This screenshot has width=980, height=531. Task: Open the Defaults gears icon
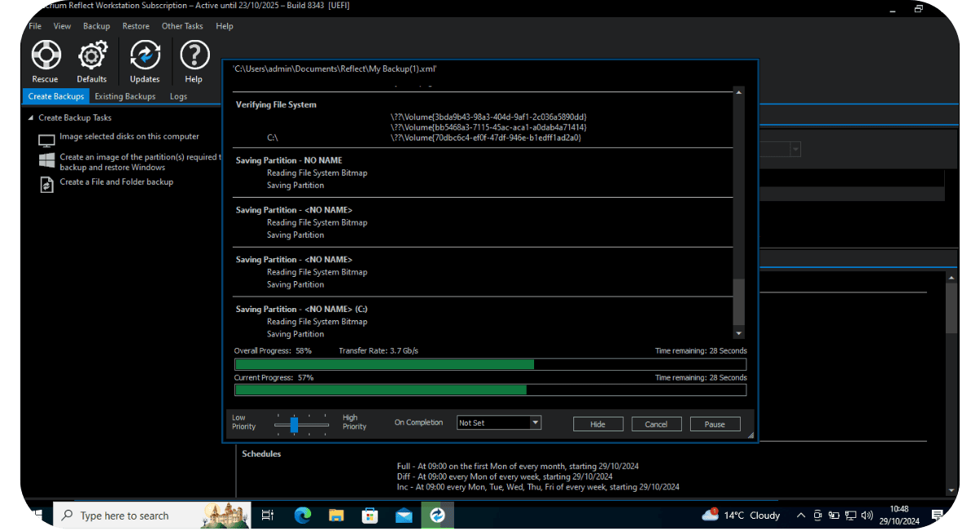tap(92, 56)
